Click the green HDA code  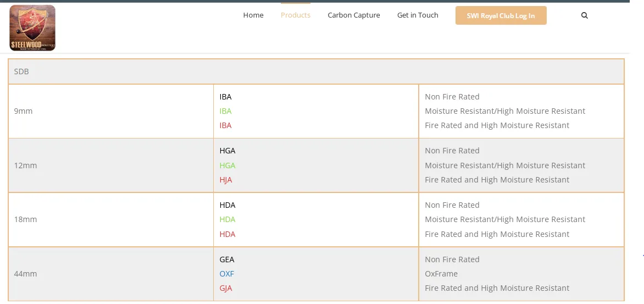coord(227,219)
